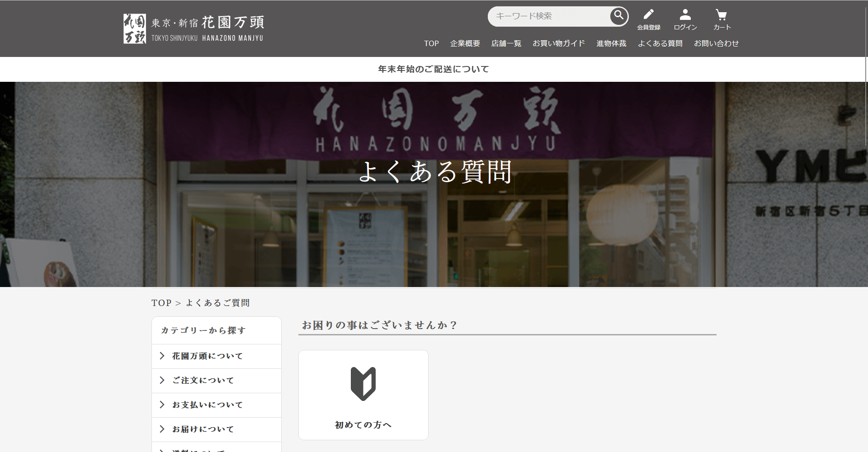Viewport: 868px width, 452px height.
Task: Go to the お問い合わせ page
Action: click(716, 43)
